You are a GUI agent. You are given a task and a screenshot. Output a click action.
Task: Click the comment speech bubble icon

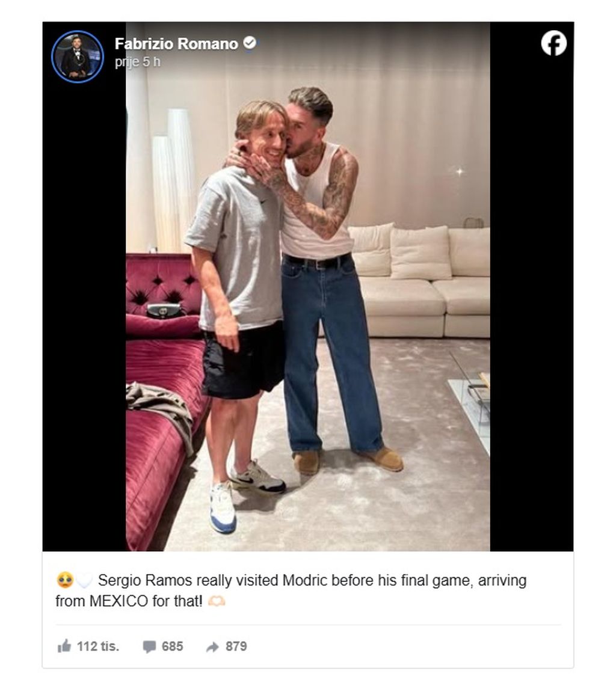coord(149,646)
